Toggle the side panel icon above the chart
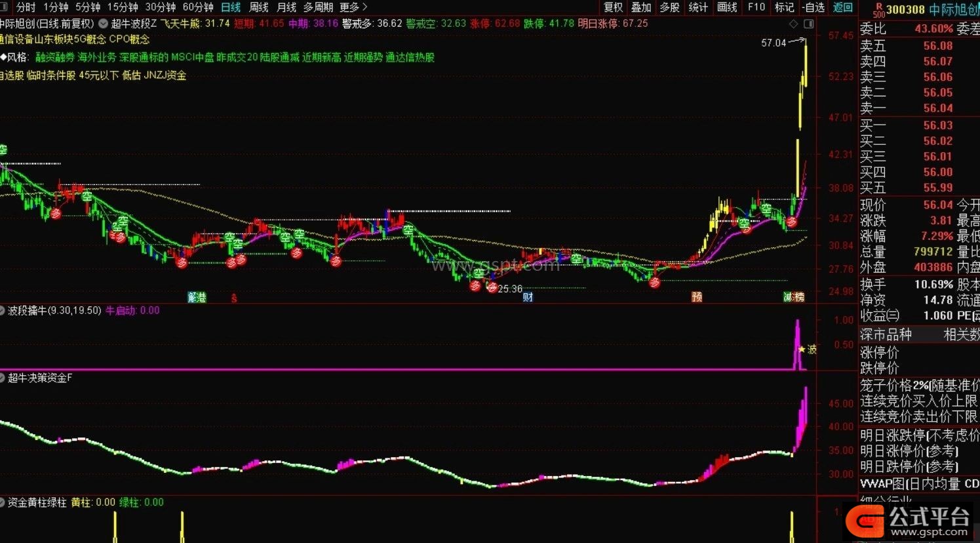The height and width of the screenshot is (543, 980). [x=809, y=24]
